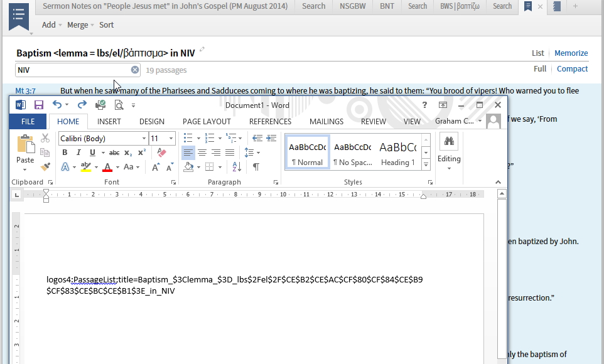Undo the last action in Word
604x364 pixels.
[x=57, y=104]
